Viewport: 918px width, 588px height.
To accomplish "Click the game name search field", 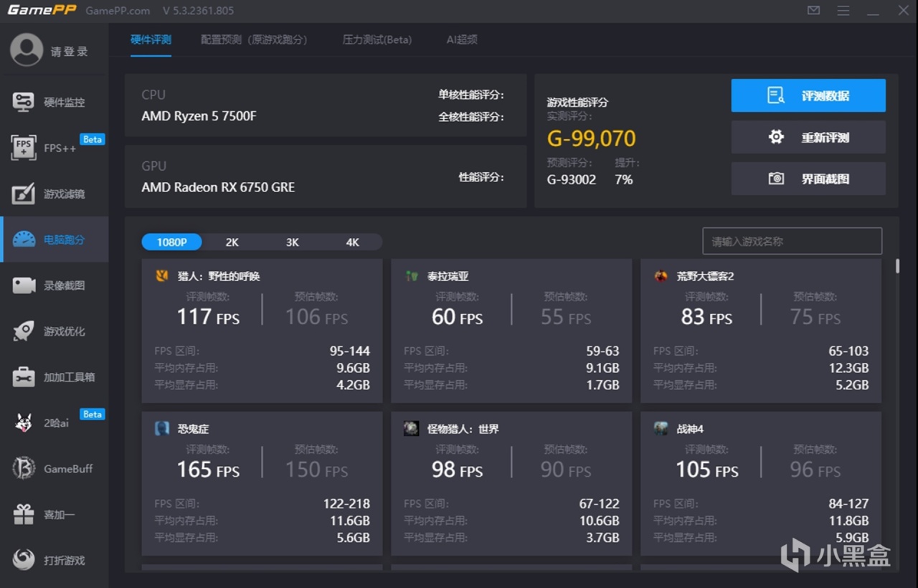I will tap(792, 242).
